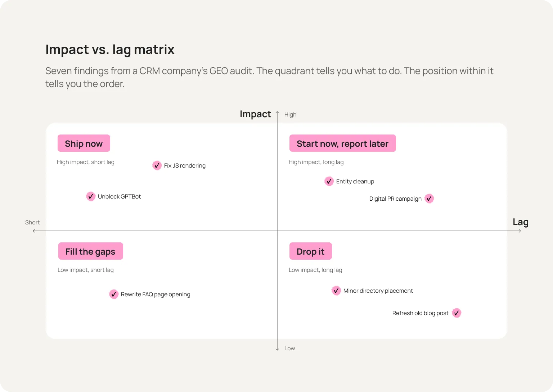
Task: Click the downward arrow beside Low label
Action: (x=277, y=348)
